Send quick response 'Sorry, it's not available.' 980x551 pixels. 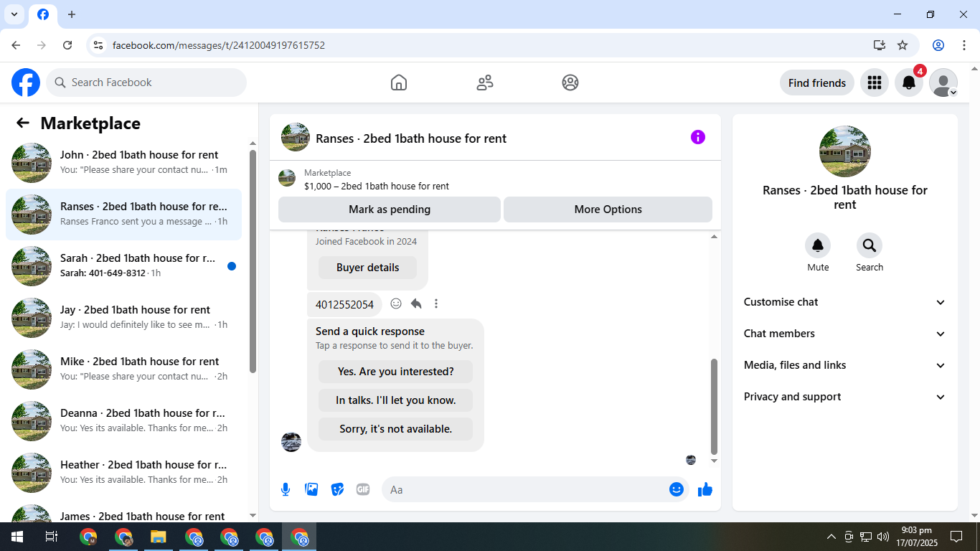pyautogui.click(x=395, y=429)
